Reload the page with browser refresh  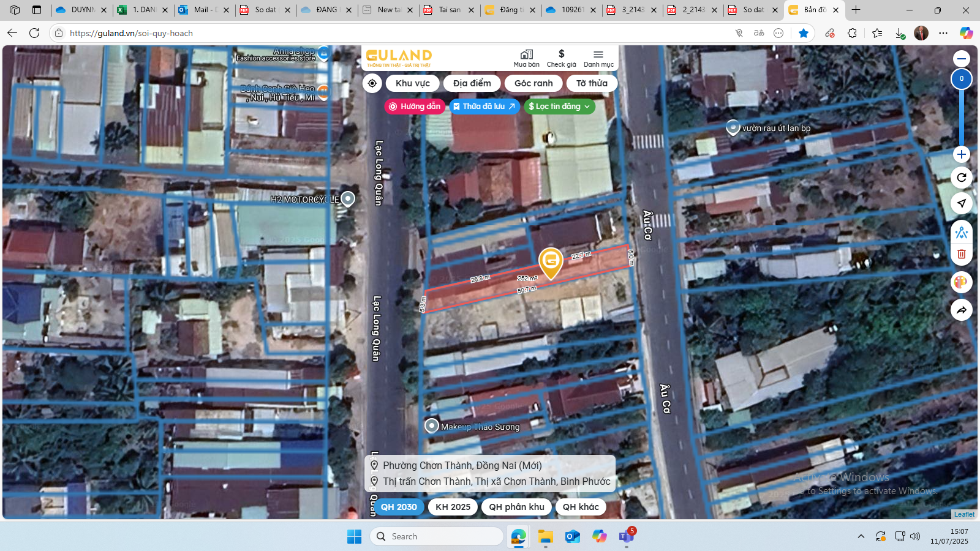tap(34, 33)
